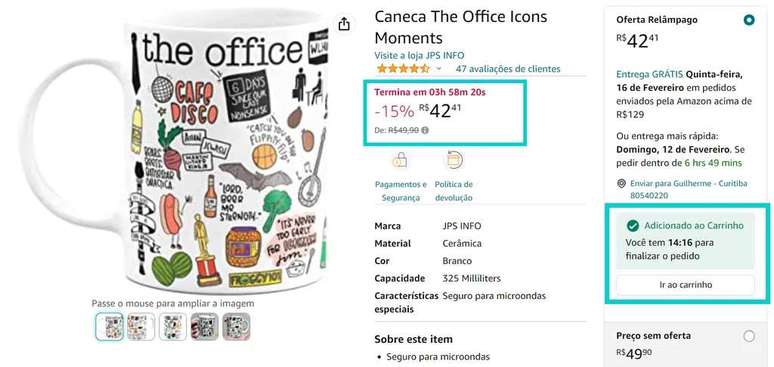
Task: Click the green Adicionado ao Carrinho checkmark
Action: (632, 226)
